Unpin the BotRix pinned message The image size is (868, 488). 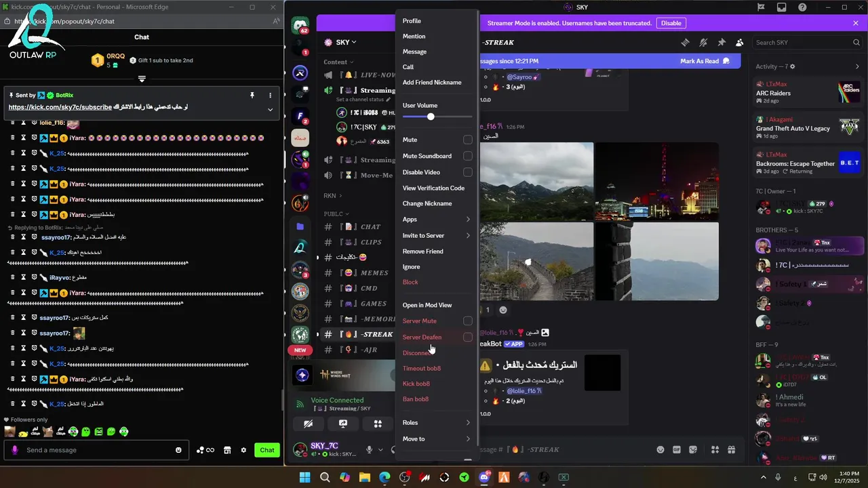252,96
